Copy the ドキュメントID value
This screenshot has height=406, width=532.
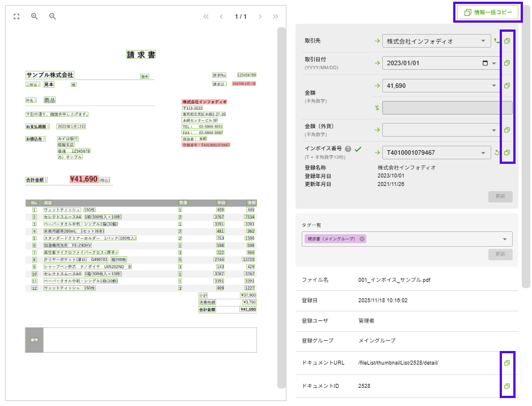pos(507,386)
